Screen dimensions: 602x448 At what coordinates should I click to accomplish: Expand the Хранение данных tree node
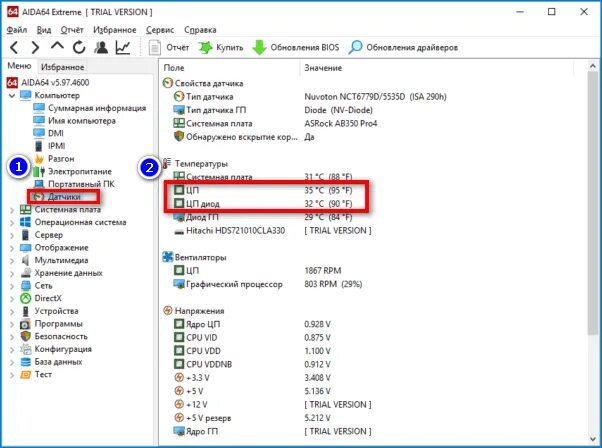(12, 273)
